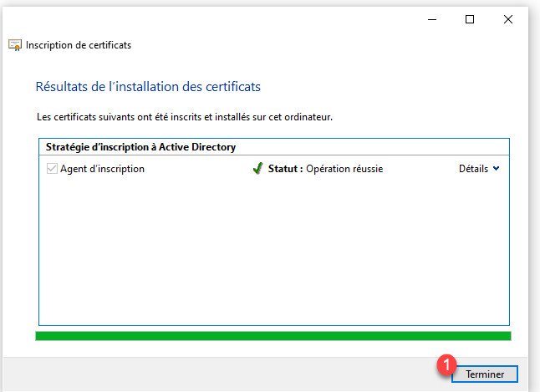The height and width of the screenshot is (392, 540).
Task: Click the bold Statut label
Action: 285,169
